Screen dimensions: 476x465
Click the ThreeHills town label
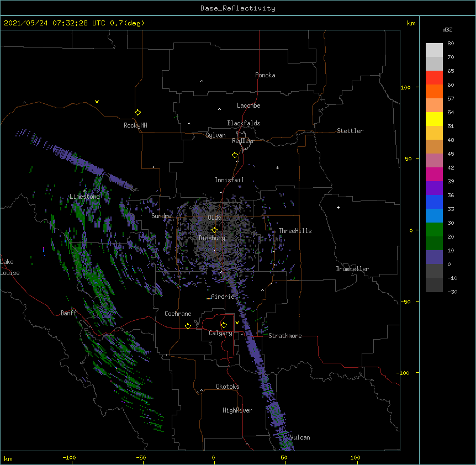click(x=295, y=231)
